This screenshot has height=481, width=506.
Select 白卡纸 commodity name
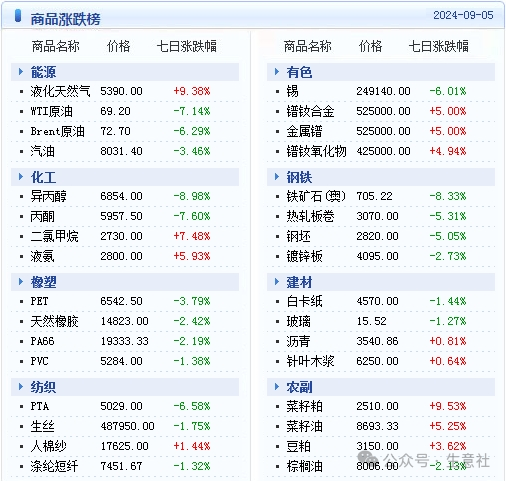pos(304,301)
